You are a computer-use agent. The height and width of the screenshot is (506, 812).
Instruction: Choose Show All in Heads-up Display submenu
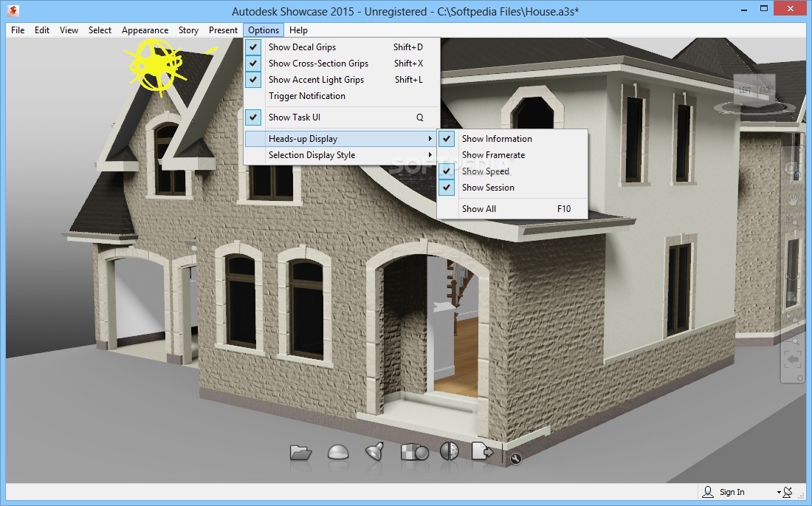pyautogui.click(x=513, y=209)
